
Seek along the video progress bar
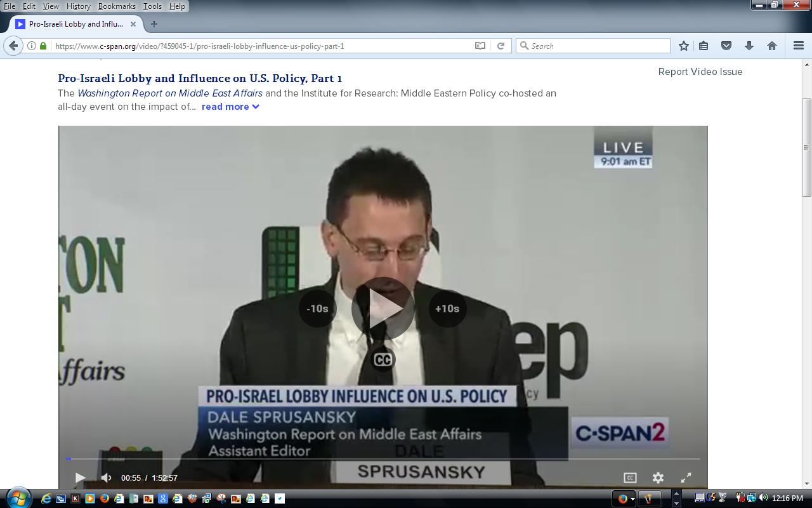pyautogui.click(x=383, y=458)
